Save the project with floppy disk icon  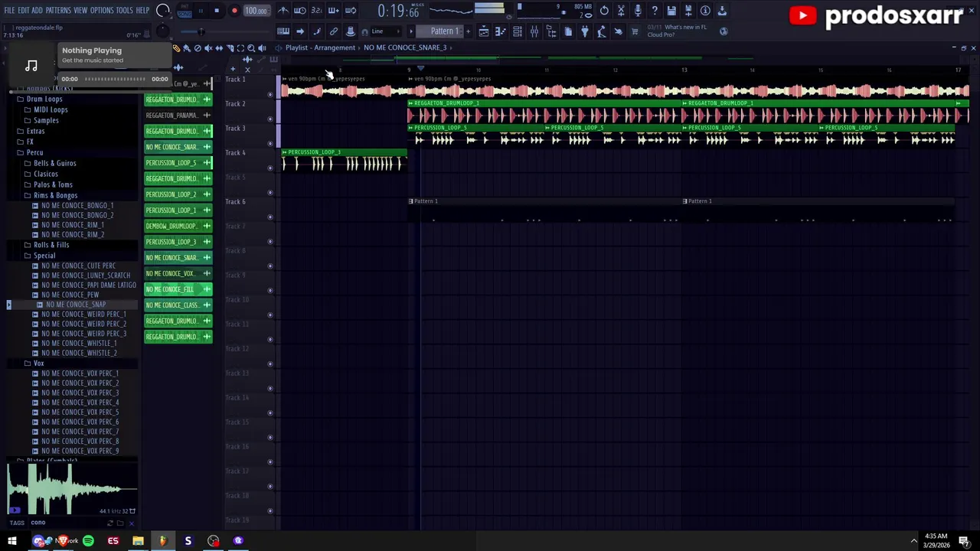tap(671, 11)
